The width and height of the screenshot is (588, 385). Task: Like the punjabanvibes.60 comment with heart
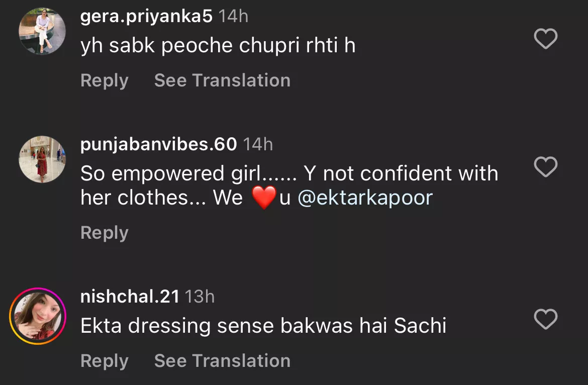point(545,167)
